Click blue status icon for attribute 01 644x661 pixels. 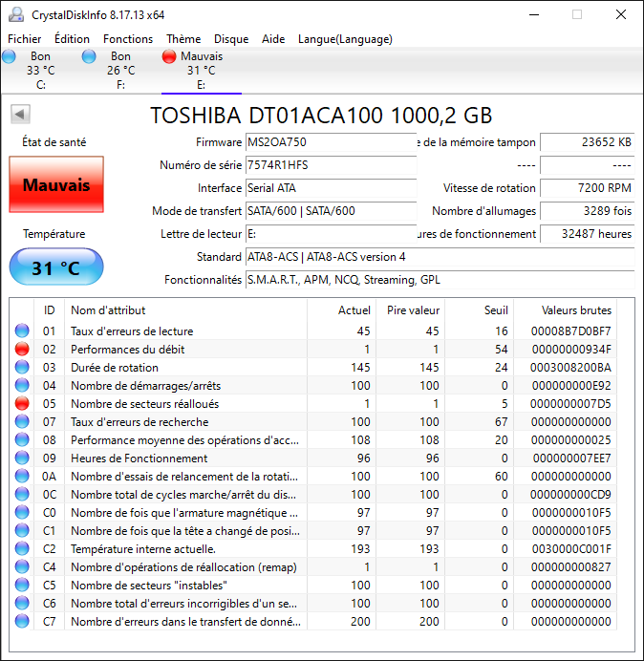point(22,330)
